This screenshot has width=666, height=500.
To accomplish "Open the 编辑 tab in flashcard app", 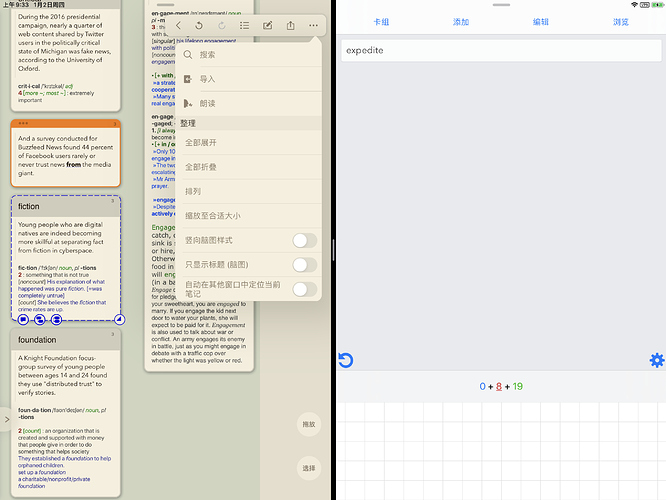I will 541,22.
